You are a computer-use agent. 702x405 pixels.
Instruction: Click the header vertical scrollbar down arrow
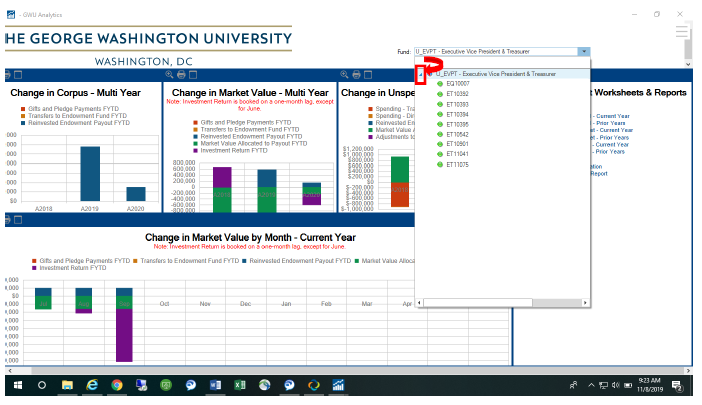pyautogui.click(x=689, y=64)
